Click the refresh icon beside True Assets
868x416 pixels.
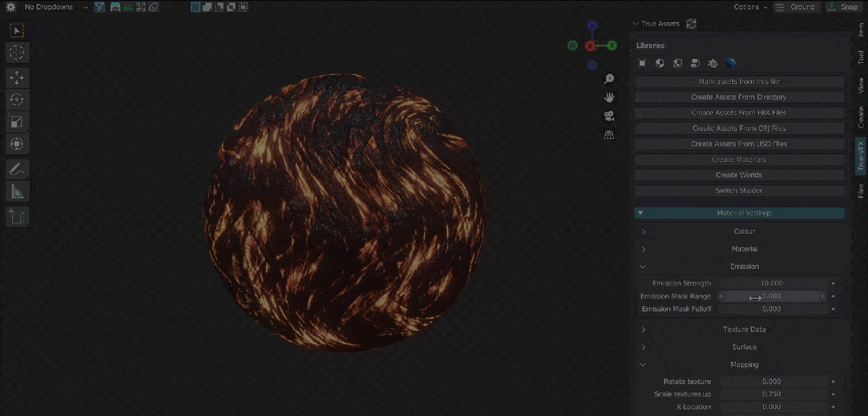pyautogui.click(x=691, y=24)
